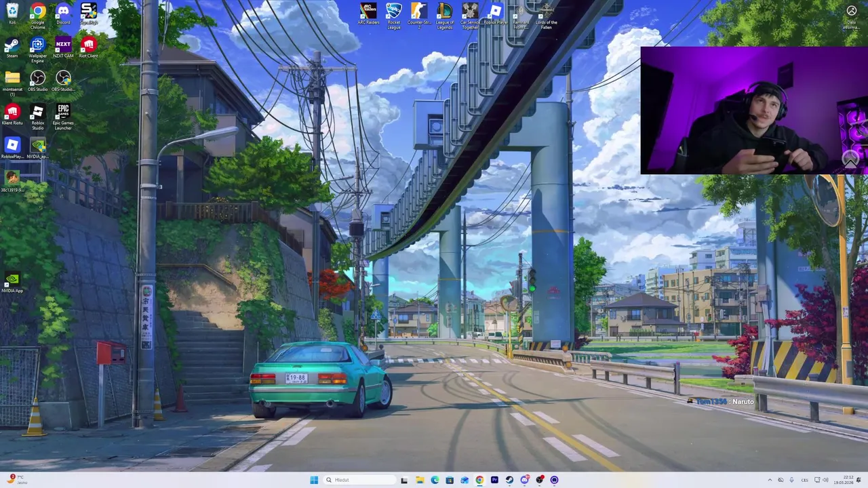Select the SignalRgb desktop shortcut

tap(89, 14)
